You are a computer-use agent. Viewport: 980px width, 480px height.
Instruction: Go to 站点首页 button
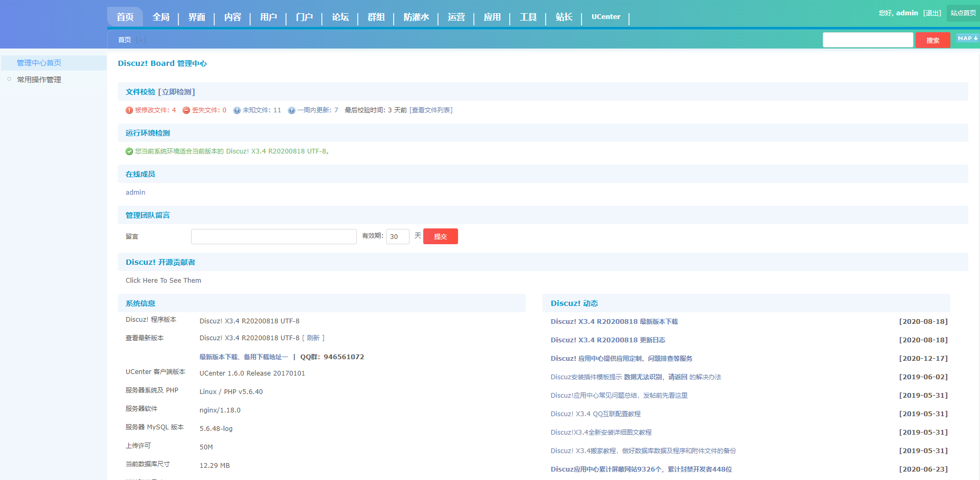click(963, 13)
